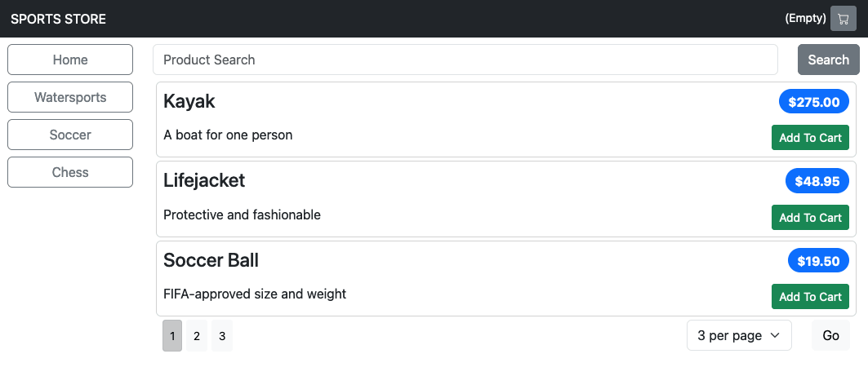Screen dimensions: 868x376
Task: Go to page 2 of products
Action: click(197, 336)
